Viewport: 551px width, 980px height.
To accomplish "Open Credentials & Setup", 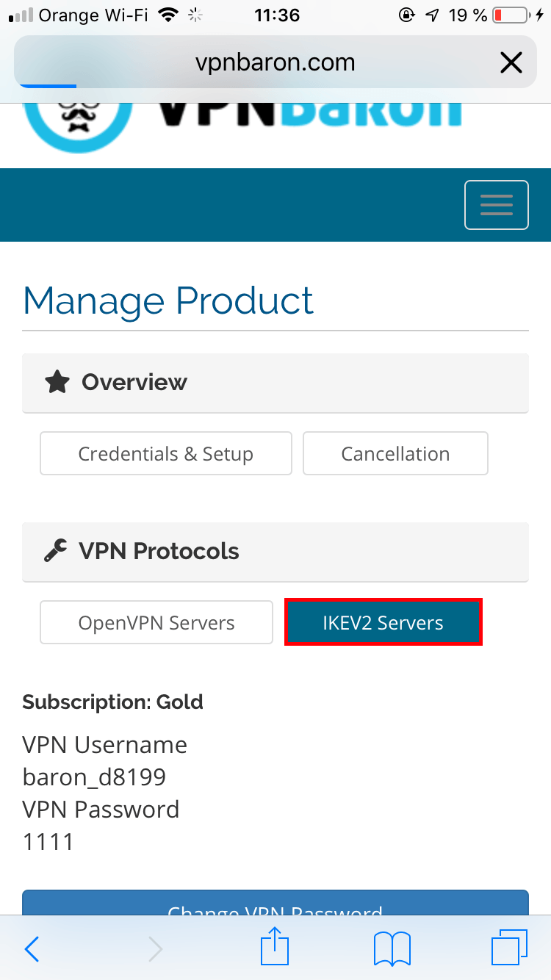I will pyautogui.click(x=166, y=453).
